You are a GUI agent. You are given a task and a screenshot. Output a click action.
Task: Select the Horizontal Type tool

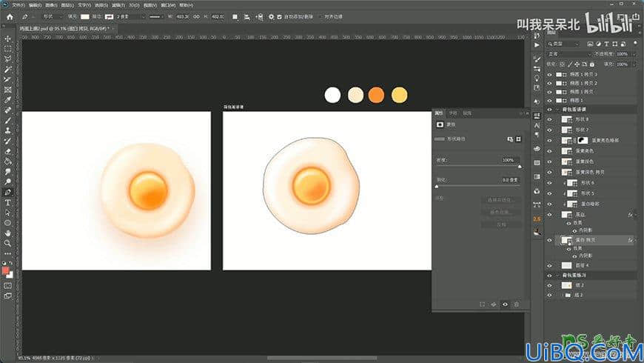(8, 203)
